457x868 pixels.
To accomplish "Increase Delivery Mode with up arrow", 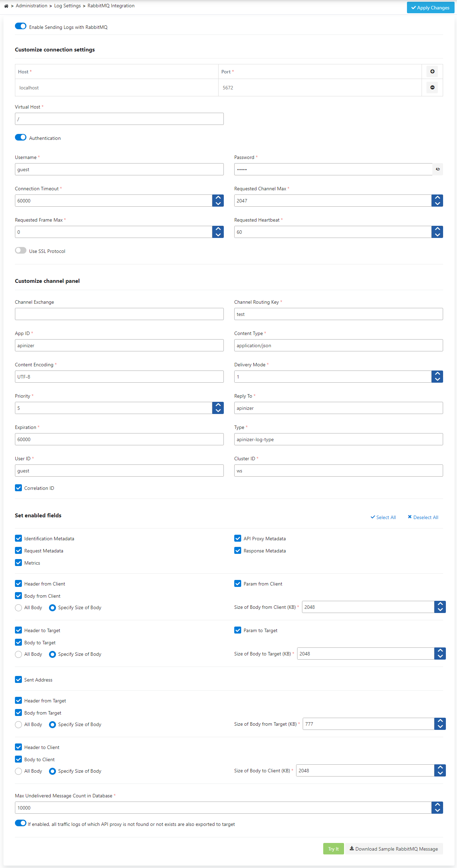I will tap(437, 374).
